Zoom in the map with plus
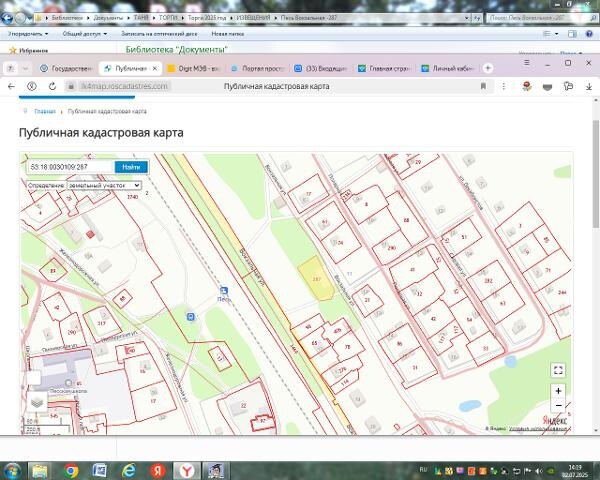The height and width of the screenshot is (480, 600). [x=558, y=391]
